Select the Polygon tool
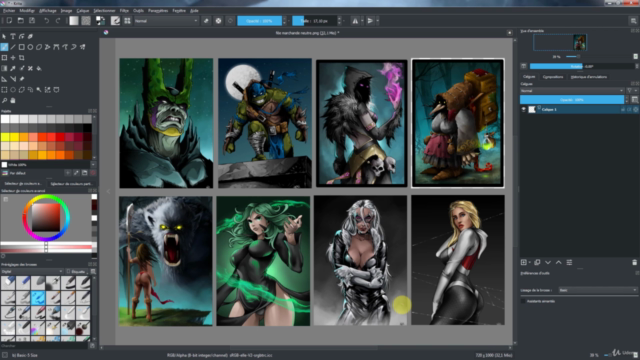The width and height of the screenshot is (640, 360). point(39,47)
